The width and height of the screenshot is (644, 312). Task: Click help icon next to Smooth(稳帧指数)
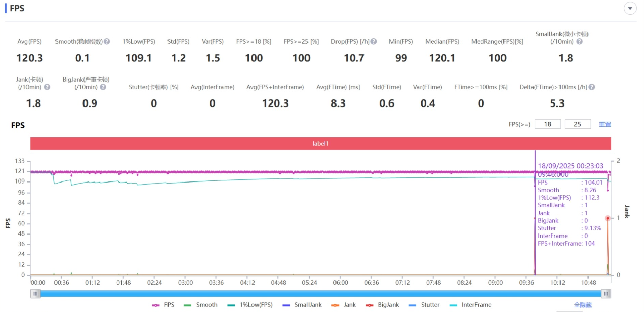107,42
